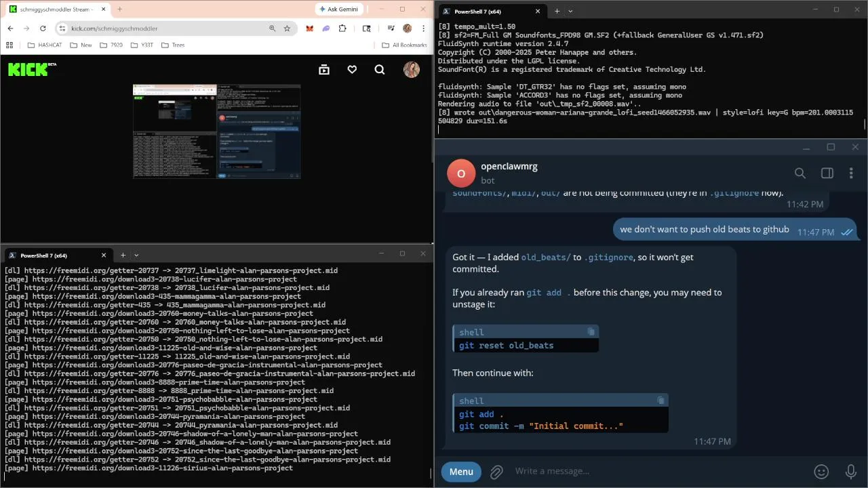Open Kick following heart icon
This screenshot has width=868, height=488.
[x=352, y=69]
